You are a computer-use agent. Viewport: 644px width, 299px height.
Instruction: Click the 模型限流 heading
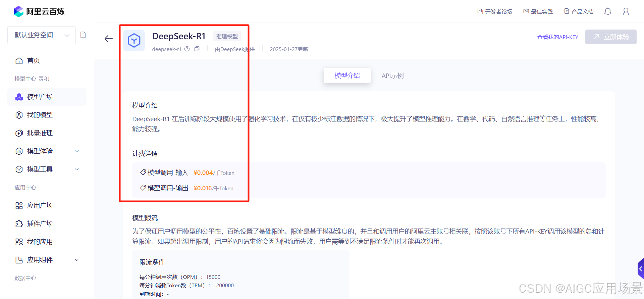[x=145, y=218]
